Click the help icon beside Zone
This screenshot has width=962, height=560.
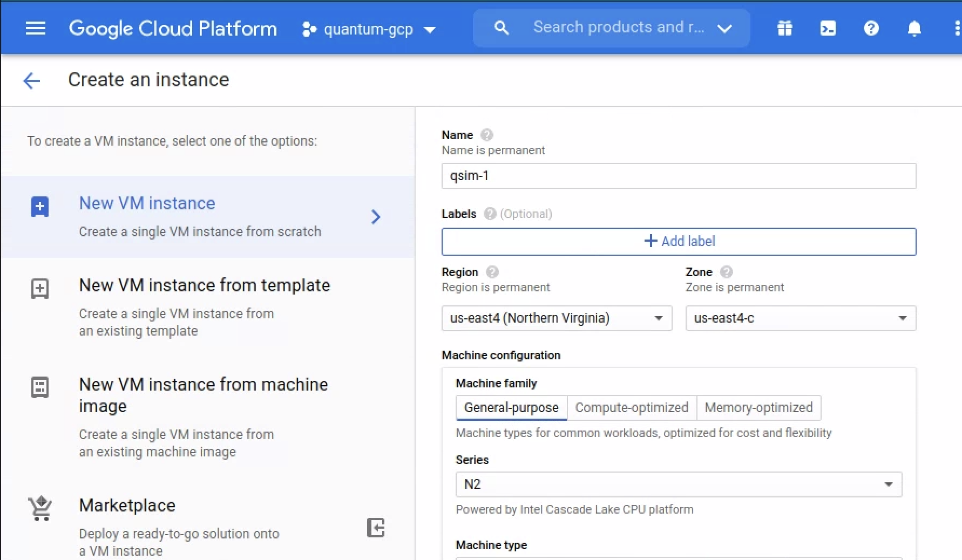tap(726, 272)
